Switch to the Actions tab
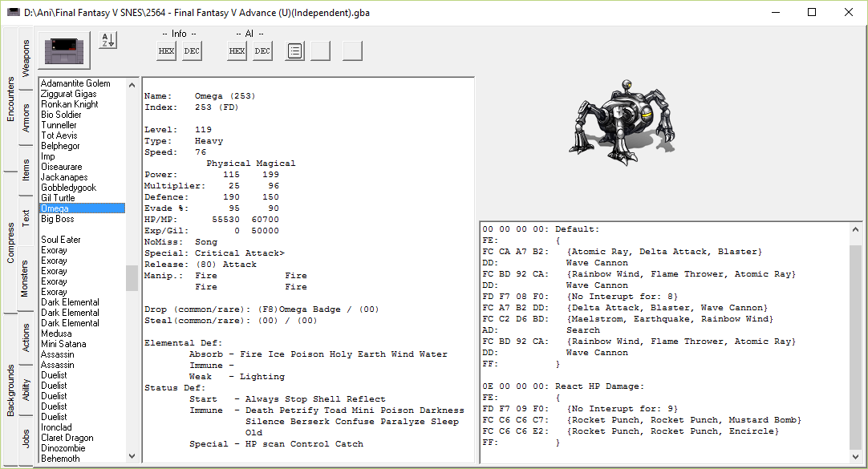 pyautogui.click(x=26, y=338)
